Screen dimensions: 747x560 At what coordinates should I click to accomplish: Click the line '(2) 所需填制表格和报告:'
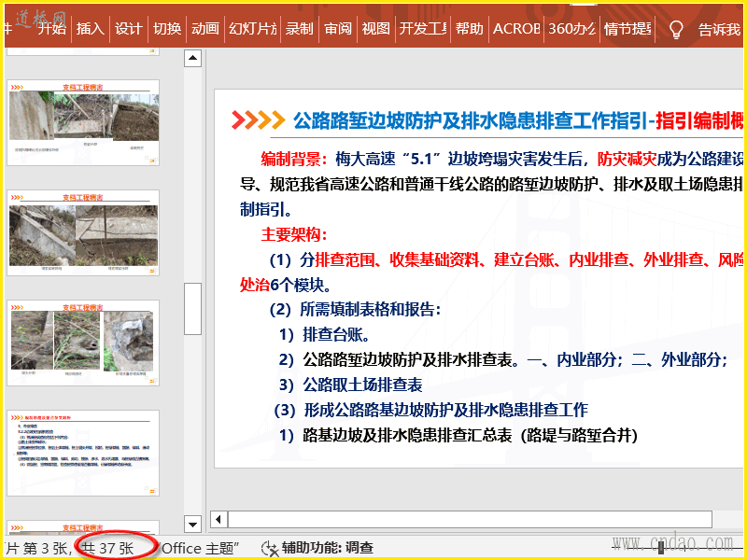[x=355, y=310]
